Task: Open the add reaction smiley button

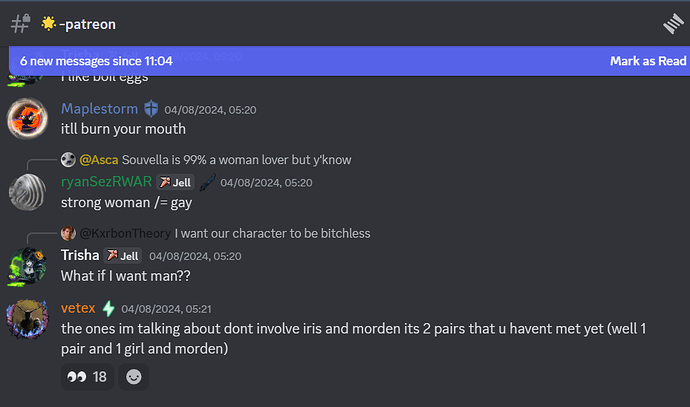Action: coord(132,377)
